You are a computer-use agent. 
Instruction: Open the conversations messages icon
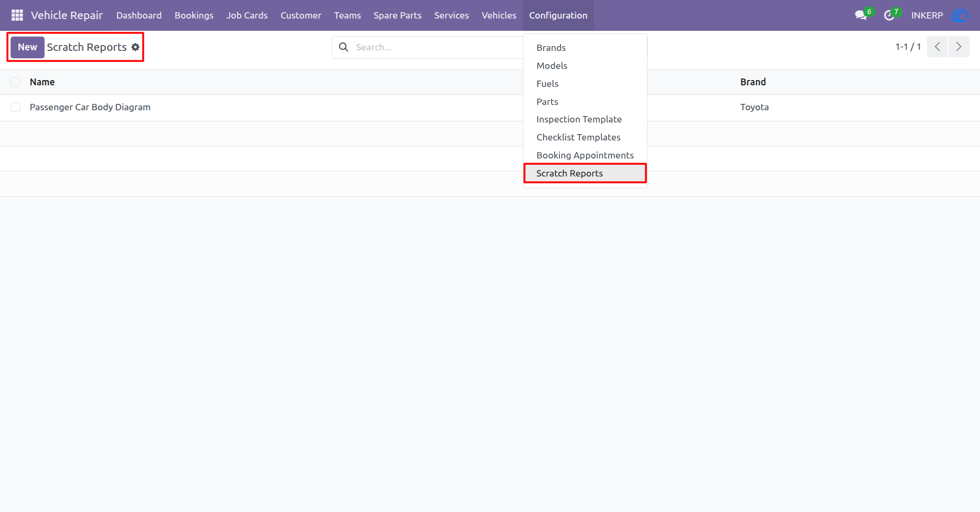(861, 15)
